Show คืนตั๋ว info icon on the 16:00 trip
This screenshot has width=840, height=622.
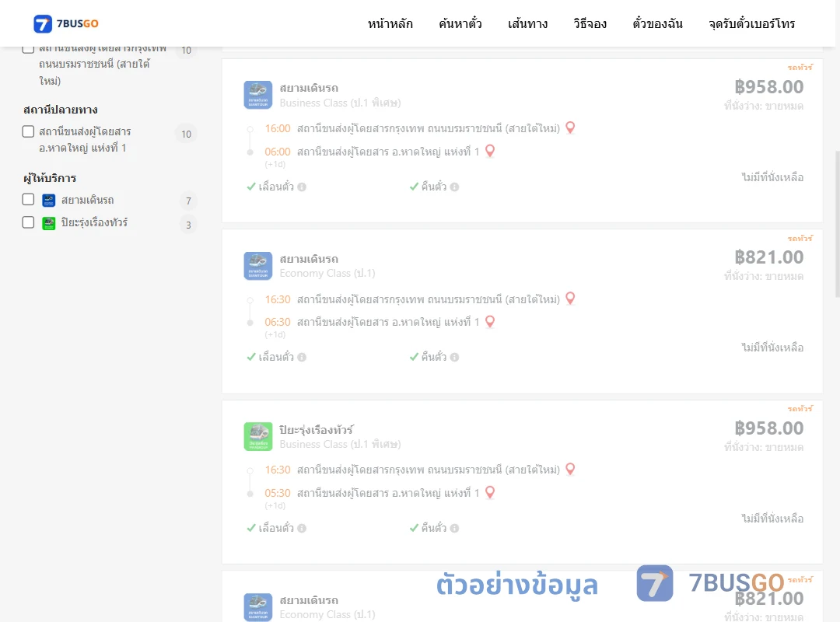(454, 187)
